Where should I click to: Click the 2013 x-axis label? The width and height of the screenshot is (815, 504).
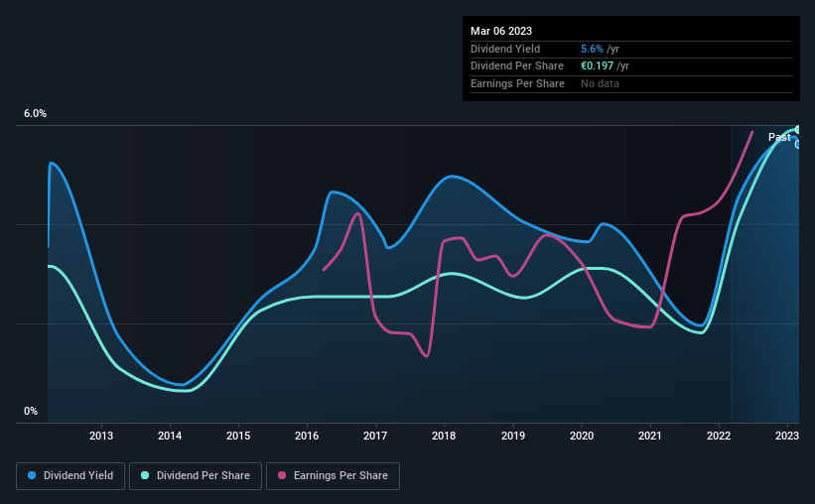(101, 436)
